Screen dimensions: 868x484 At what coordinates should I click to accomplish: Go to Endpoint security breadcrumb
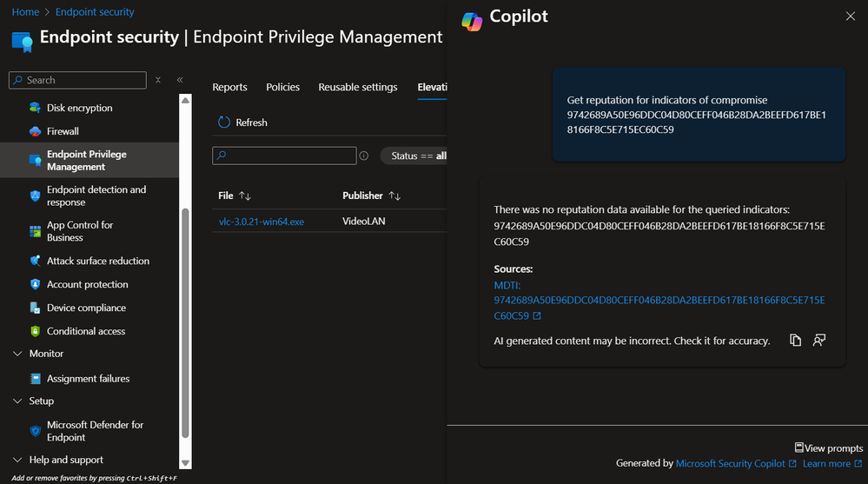[95, 11]
